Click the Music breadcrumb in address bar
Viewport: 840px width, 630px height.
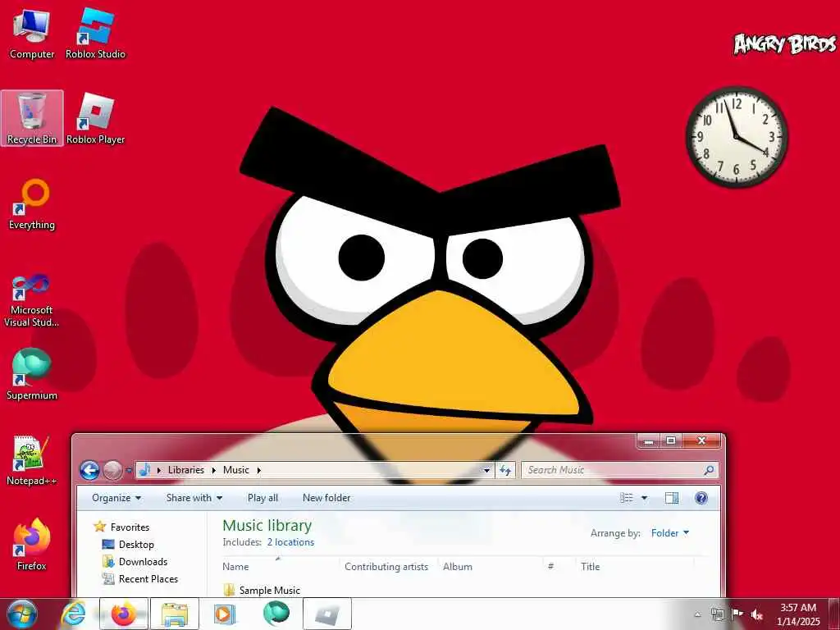pos(236,470)
